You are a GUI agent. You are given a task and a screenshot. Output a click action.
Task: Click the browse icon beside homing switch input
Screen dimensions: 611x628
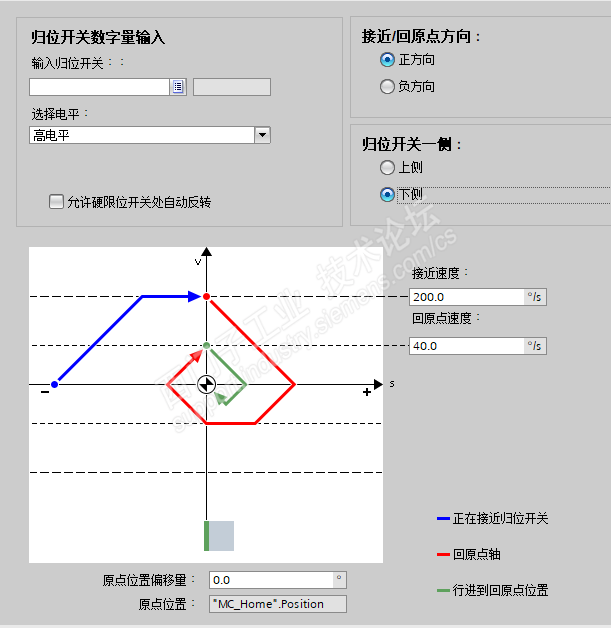[x=179, y=87]
